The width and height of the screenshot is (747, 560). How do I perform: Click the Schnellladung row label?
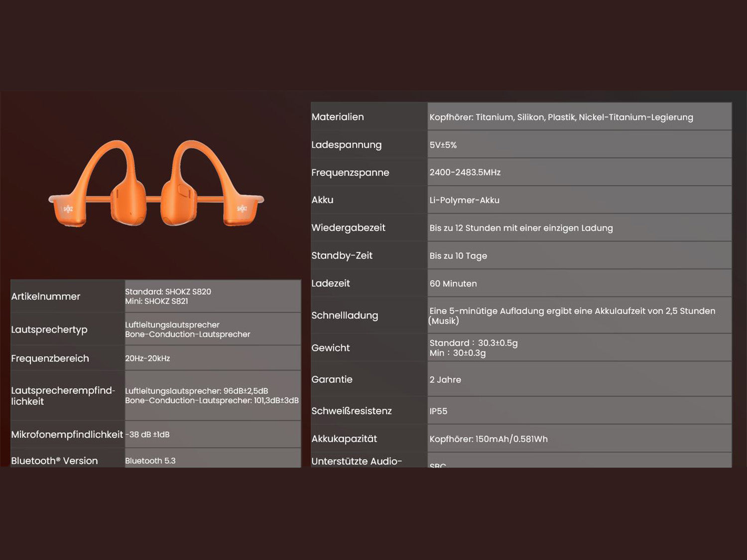coord(345,316)
